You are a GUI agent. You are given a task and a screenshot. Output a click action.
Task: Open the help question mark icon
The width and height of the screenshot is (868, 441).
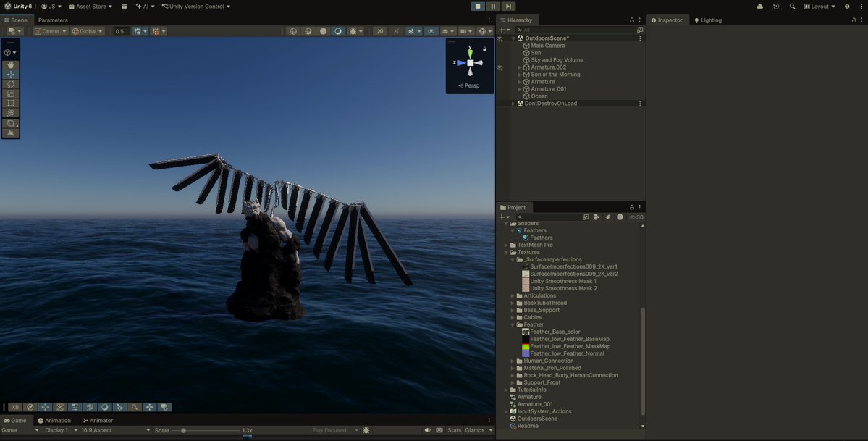pyautogui.click(x=847, y=7)
